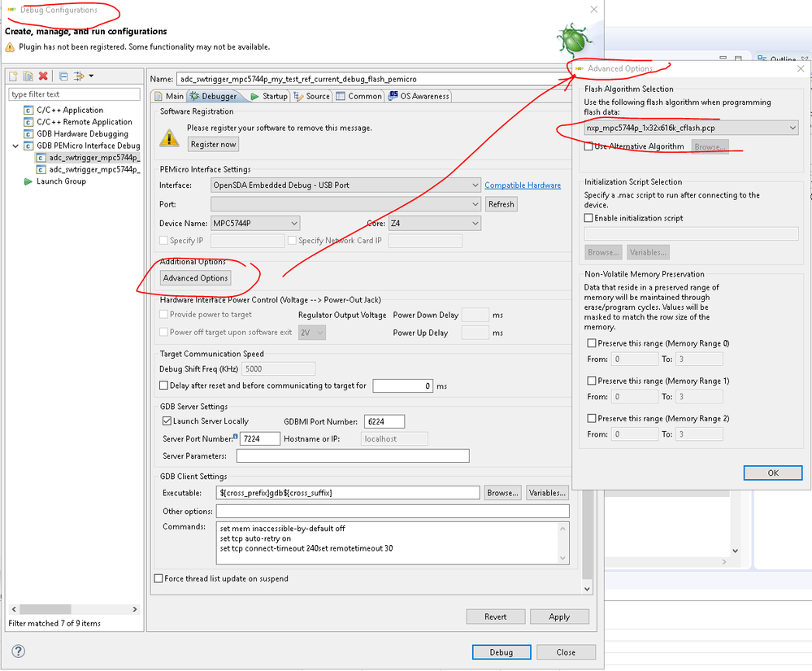
Task: Delete the selected launch configuration
Action: (44, 76)
